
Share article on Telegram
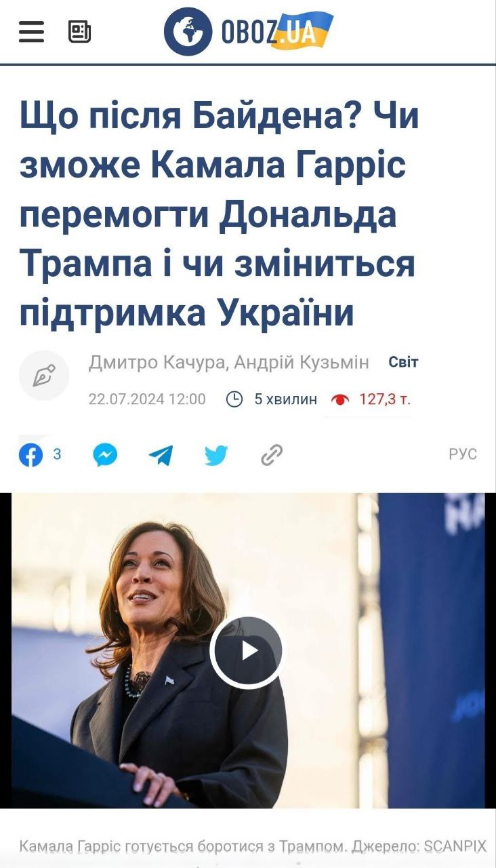(161, 455)
